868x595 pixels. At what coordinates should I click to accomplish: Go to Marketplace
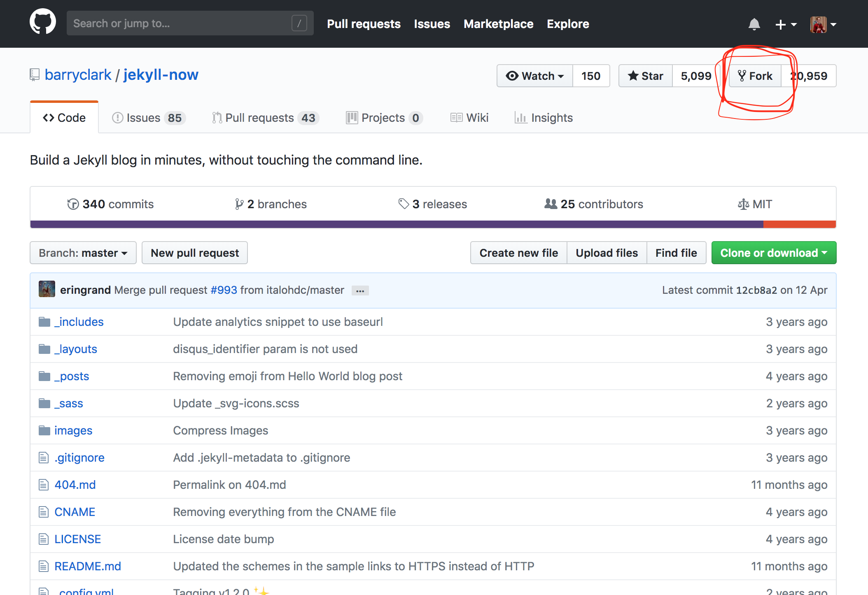click(498, 24)
